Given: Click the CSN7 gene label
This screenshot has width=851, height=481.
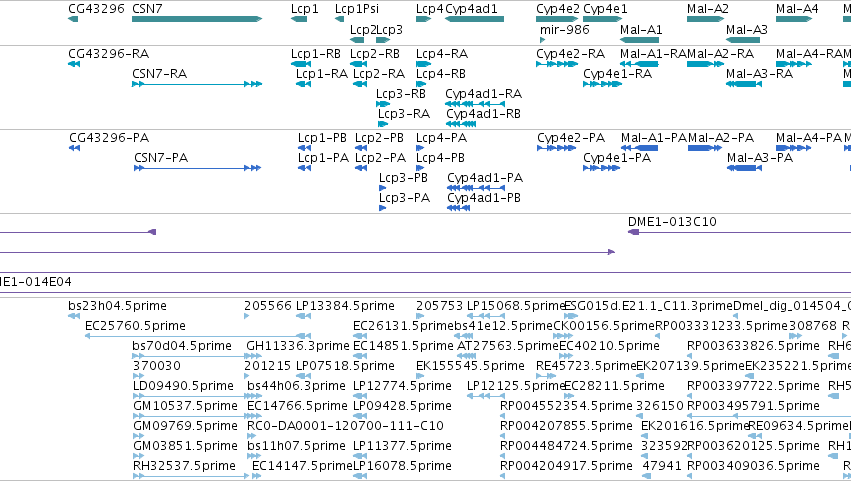Looking at the screenshot, I should (x=147, y=9).
